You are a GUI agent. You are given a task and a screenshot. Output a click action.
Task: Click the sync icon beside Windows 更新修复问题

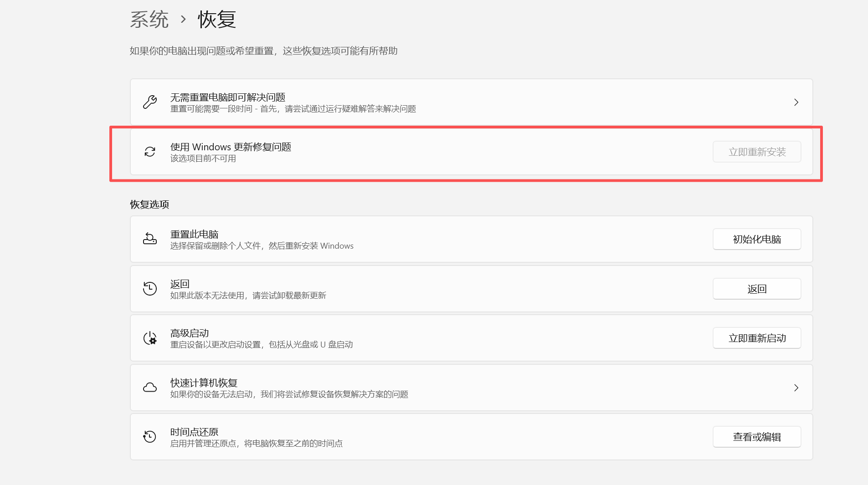pos(150,152)
